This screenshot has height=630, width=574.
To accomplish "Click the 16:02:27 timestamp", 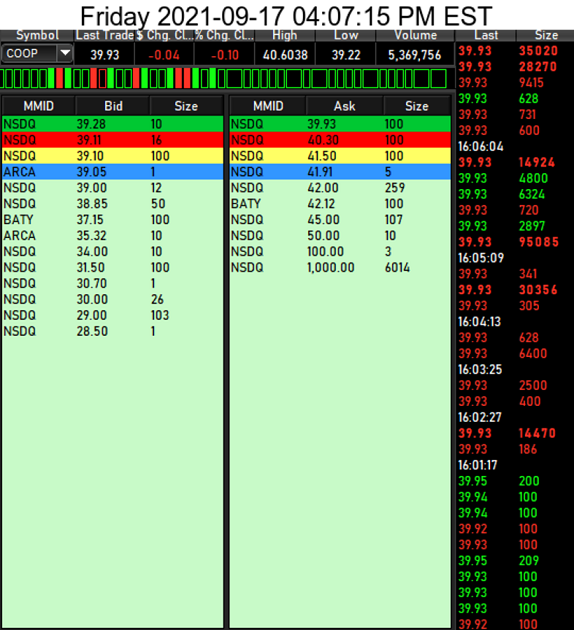I will click(x=480, y=417).
